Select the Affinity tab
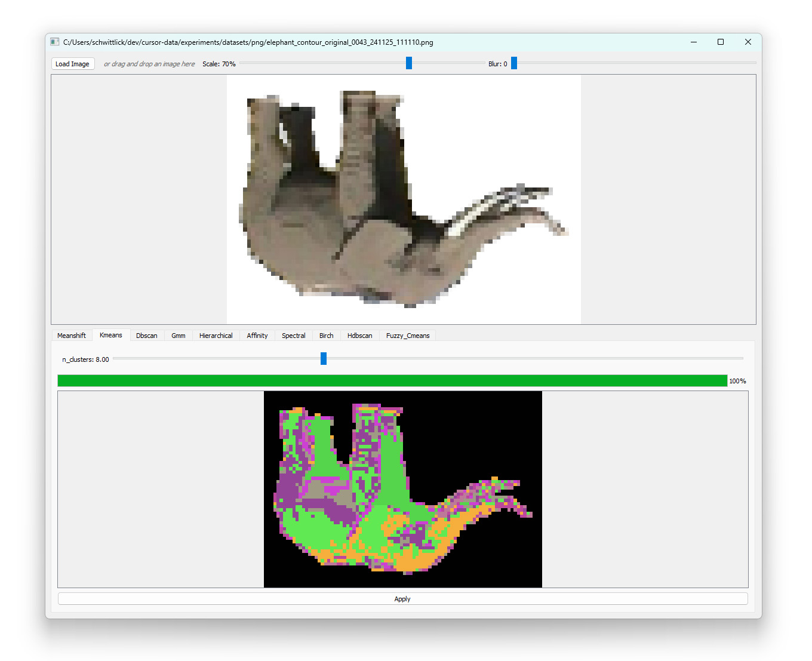 257,336
